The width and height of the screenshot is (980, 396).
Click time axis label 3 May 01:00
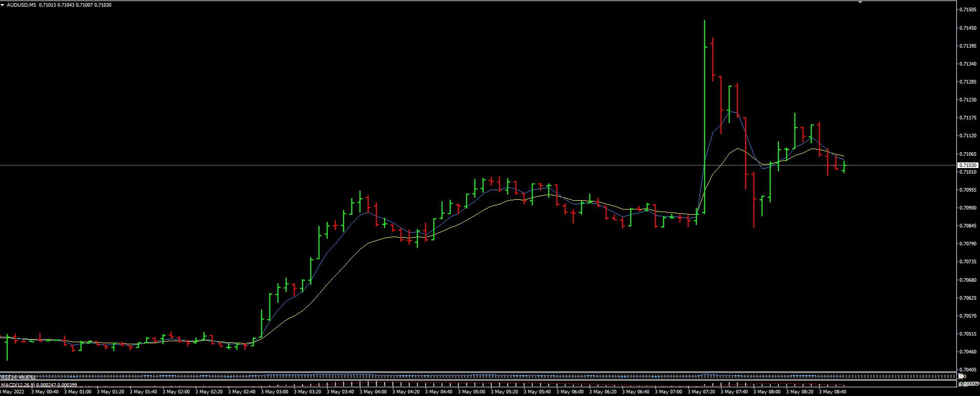(x=77, y=392)
